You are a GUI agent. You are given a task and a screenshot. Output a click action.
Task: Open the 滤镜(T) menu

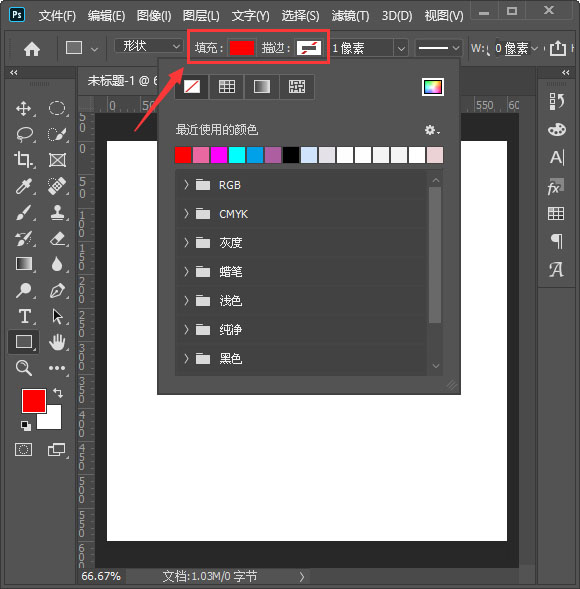(350, 16)
